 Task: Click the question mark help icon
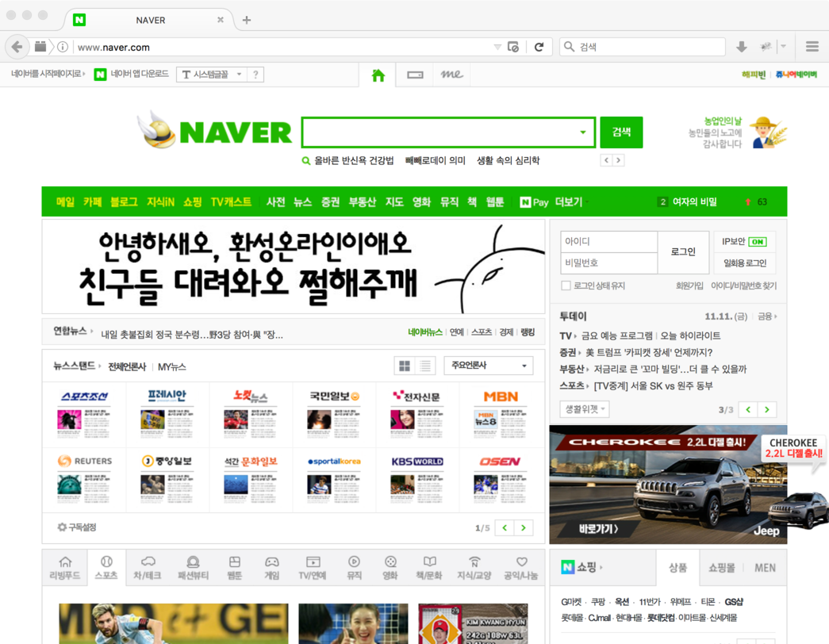point(255,75)
